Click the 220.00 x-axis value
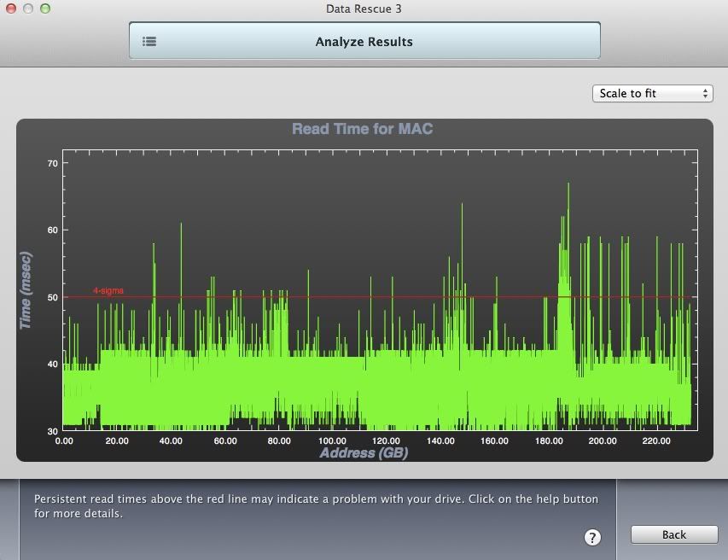Viewport: 728px width, 560px height. 656,440
